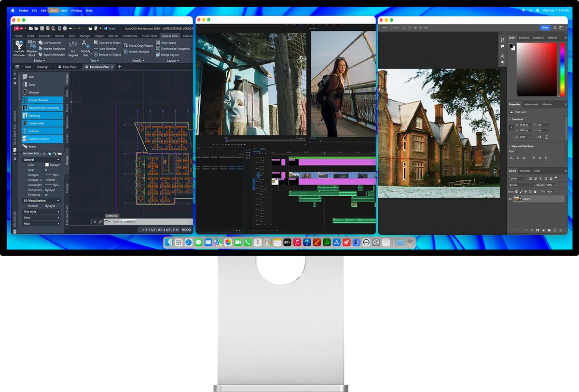Click the Photoshop Share button

pos(545,28)
